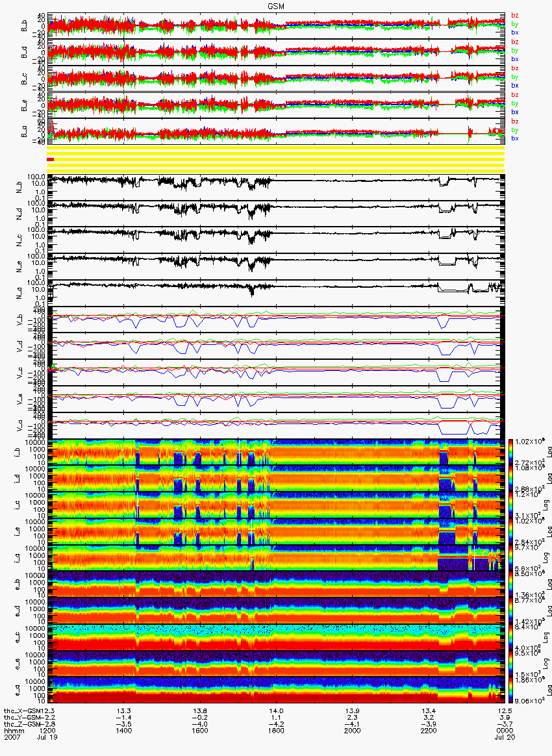Click the B_a axis label
This screenshot has width=552, height=756.
coord(24,132)
